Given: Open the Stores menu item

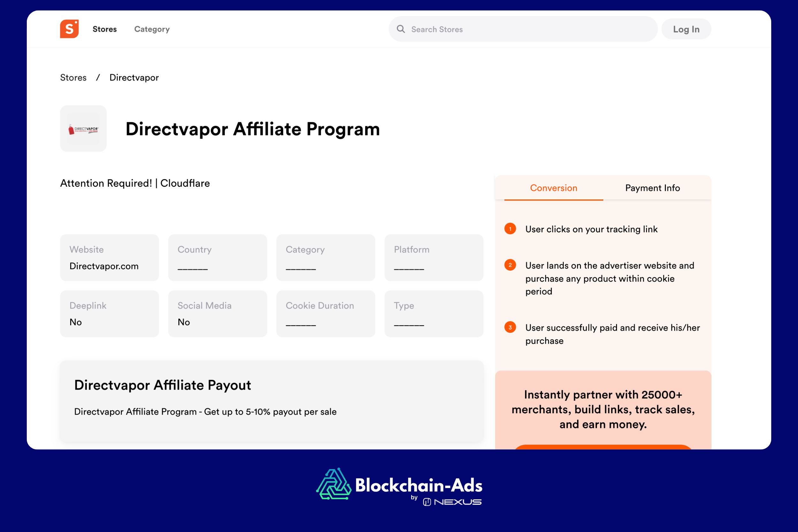Looking at the screenshot, I should [104, 29].
